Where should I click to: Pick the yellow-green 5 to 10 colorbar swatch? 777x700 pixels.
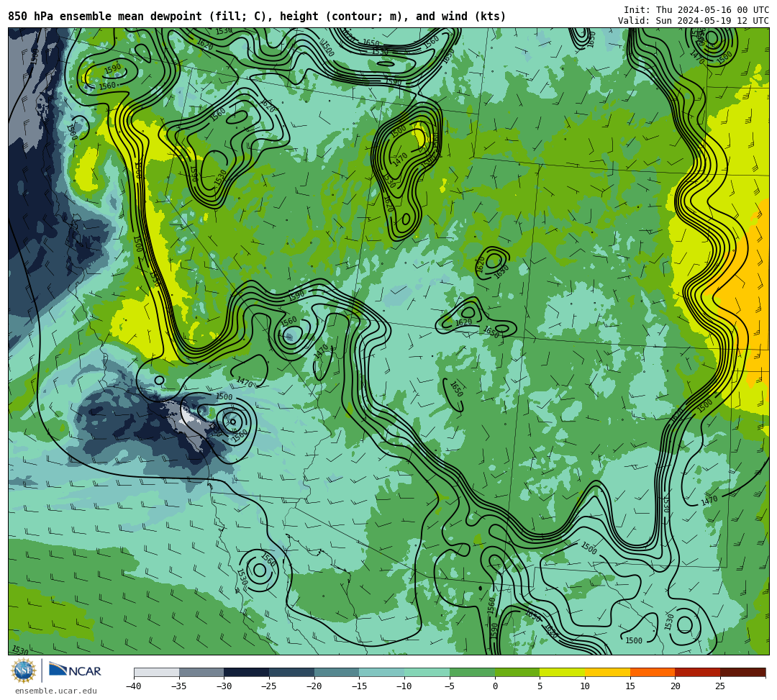[x=563, y=672]
